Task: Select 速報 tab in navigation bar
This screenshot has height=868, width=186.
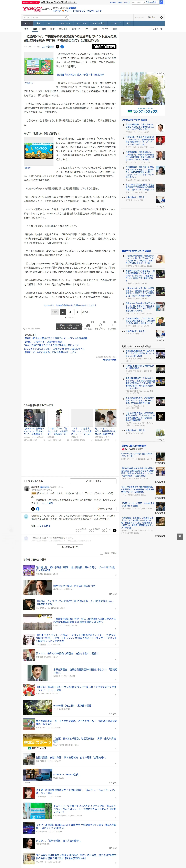Action: [x=38, y=24]
